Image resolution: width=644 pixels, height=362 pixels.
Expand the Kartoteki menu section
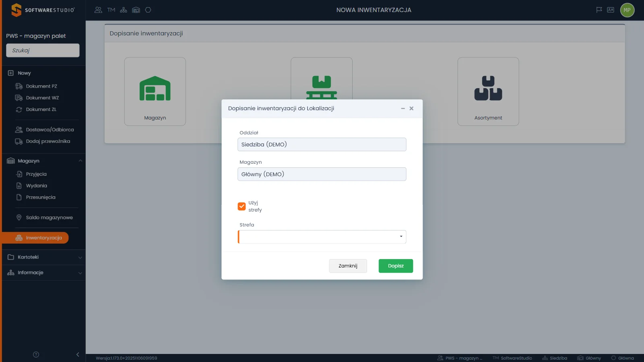tap(44, 257)
